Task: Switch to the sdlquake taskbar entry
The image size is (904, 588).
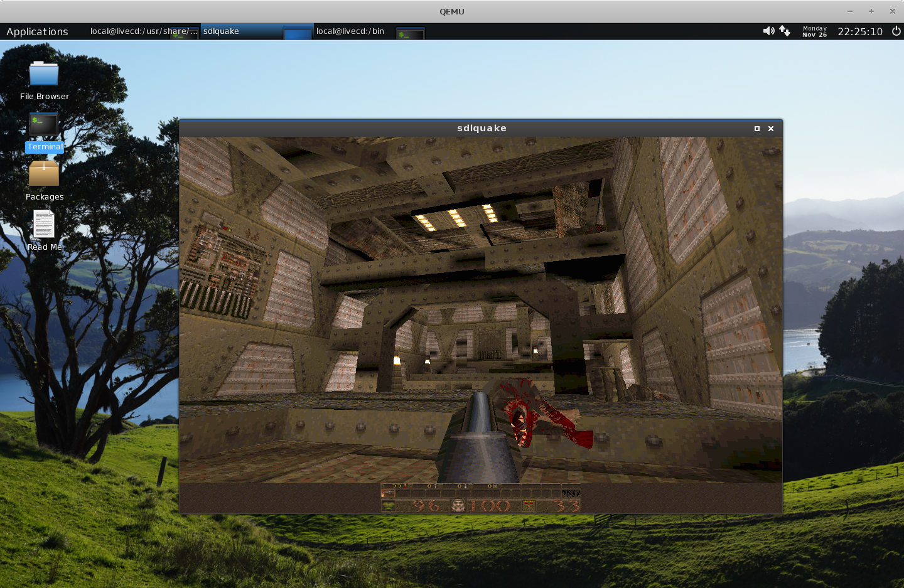Action: [257, 31]
